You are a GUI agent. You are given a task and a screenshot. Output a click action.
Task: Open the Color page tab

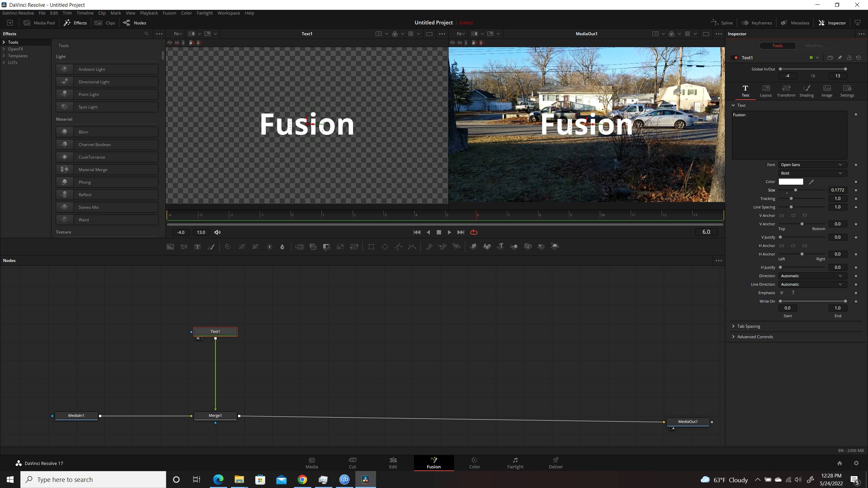pyautogui.click(x=474, y=462)
